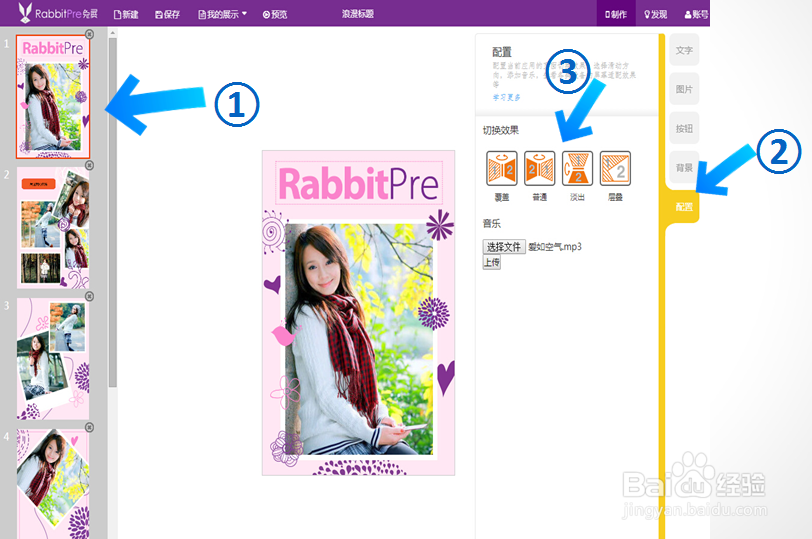Select slide 1 thumbnail
This screenshot has height=539, width=812.
53,97
